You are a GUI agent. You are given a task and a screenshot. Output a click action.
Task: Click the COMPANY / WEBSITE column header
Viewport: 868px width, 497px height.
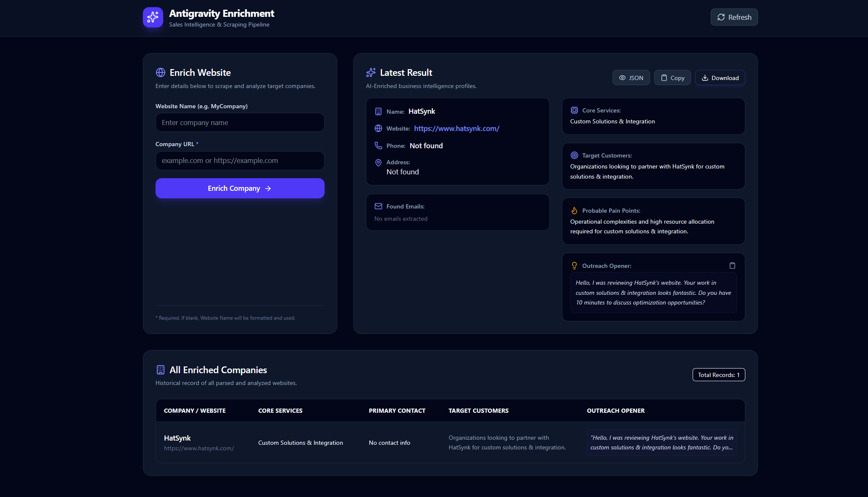(195, 411)
